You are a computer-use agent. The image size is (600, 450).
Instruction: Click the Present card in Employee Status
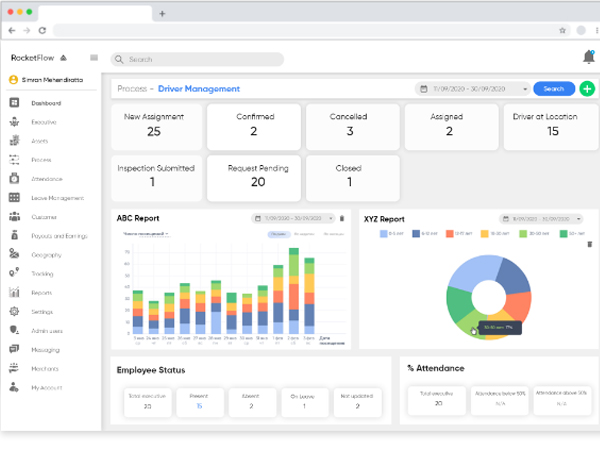point(200,402)
